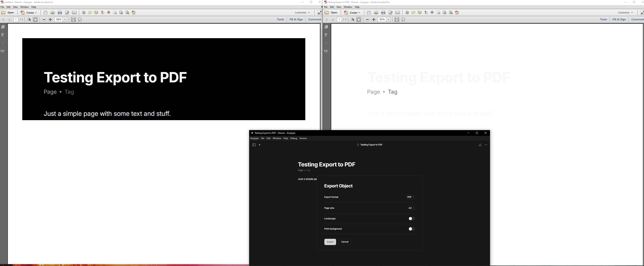Open Anytype File menu
Image resolution: width=644 pixels, height=266 pixels.
coord(262,138)
